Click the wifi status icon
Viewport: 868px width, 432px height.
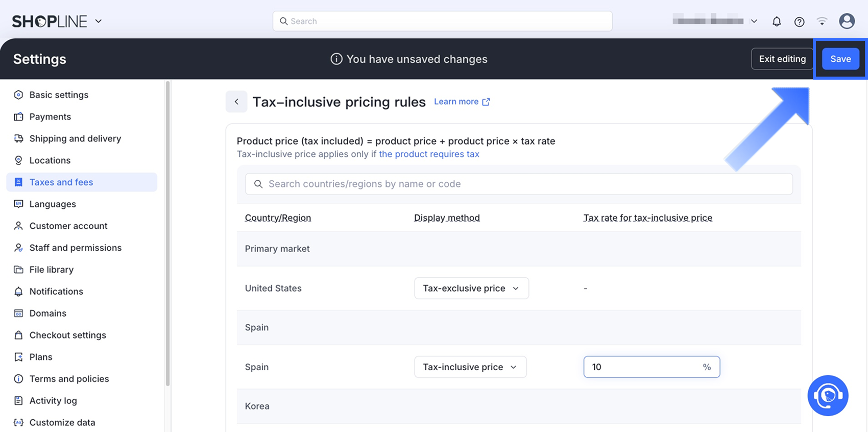click(x=822, y=21)
